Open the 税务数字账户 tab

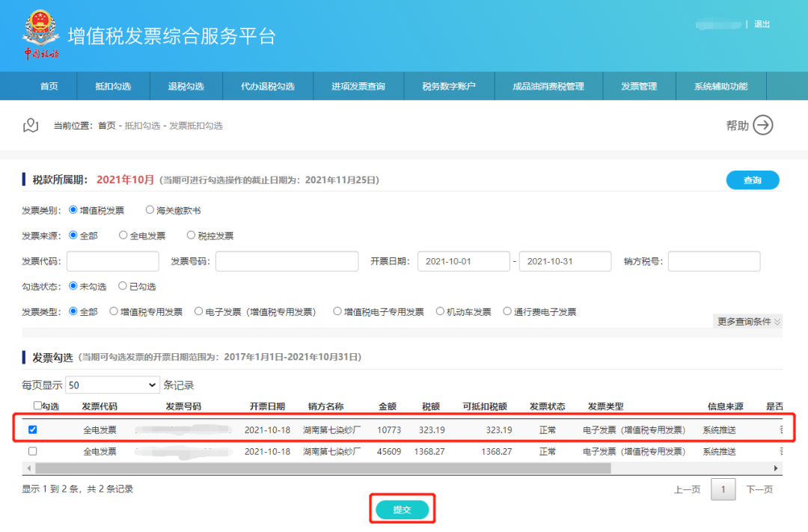click(449, 86)
